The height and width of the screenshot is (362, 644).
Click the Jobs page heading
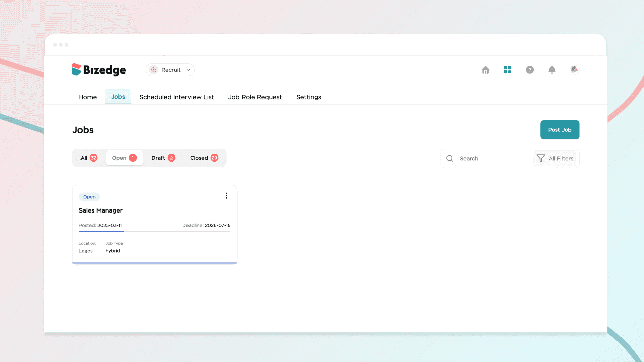(83, 130)
